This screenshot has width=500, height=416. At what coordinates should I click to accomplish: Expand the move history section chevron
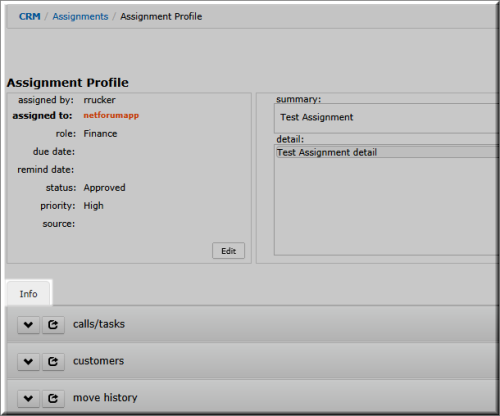29,398
